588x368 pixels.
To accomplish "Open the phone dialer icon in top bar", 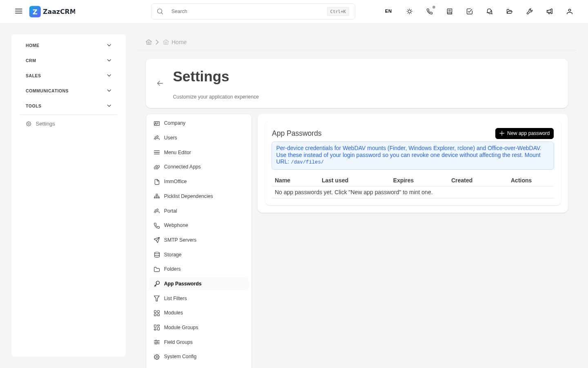I will [x=430, y=11].
